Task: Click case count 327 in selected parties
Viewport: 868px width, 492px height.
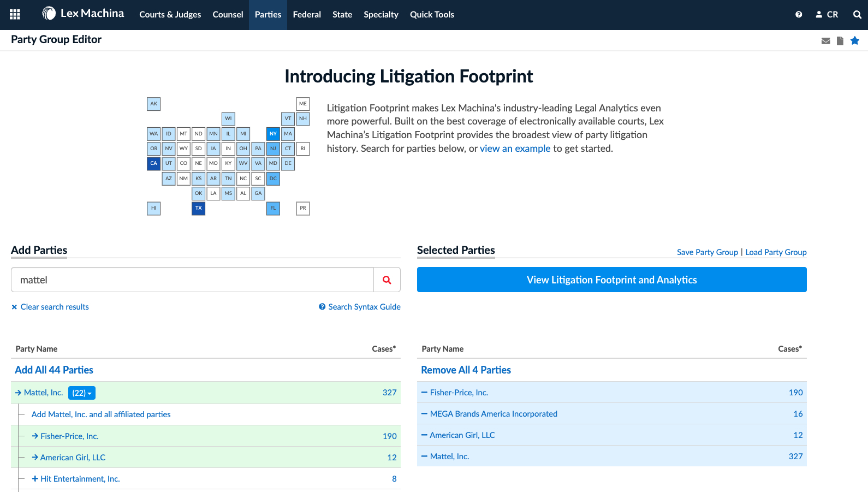Action: point(795,457)
